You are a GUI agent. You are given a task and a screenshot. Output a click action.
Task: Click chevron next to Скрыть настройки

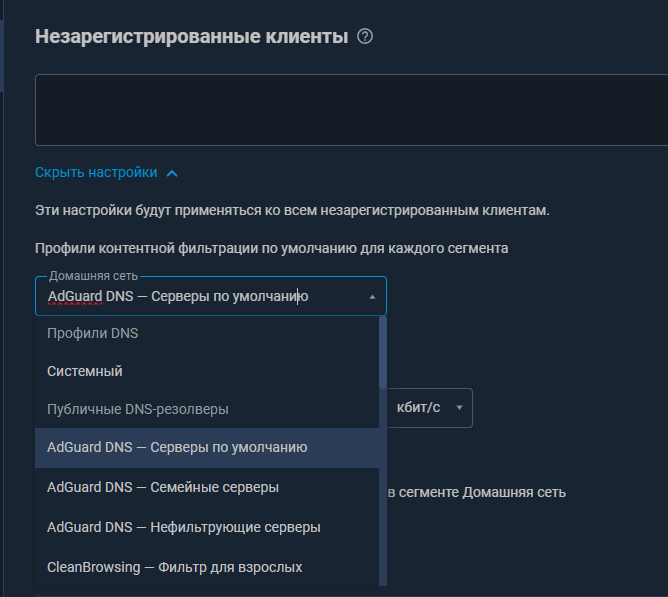[172, 173]
